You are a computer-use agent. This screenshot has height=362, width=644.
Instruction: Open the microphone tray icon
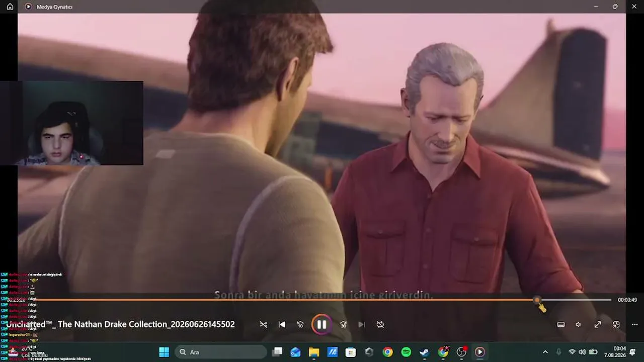click(558, 352)
